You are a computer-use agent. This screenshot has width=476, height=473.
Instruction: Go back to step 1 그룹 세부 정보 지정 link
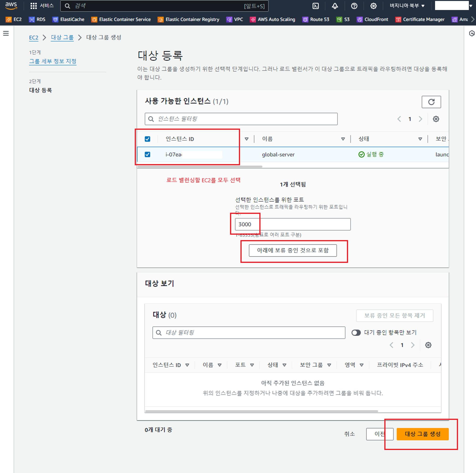53,61
